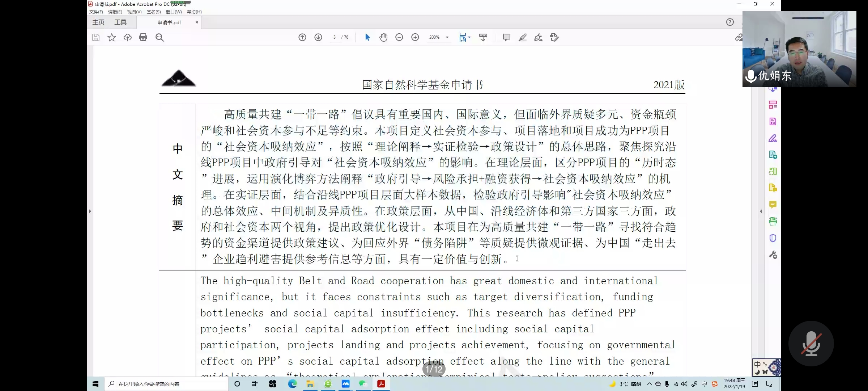Viewport: 868px width, 391px height.
Task: Upload file to cloud icon
Action: [127, 37]
